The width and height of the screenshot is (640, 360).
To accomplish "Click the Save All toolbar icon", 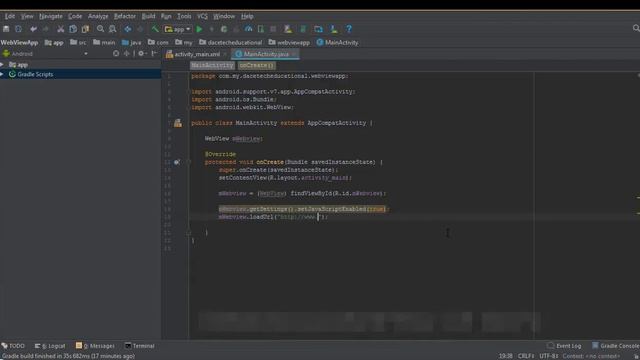I will point(6,29).
